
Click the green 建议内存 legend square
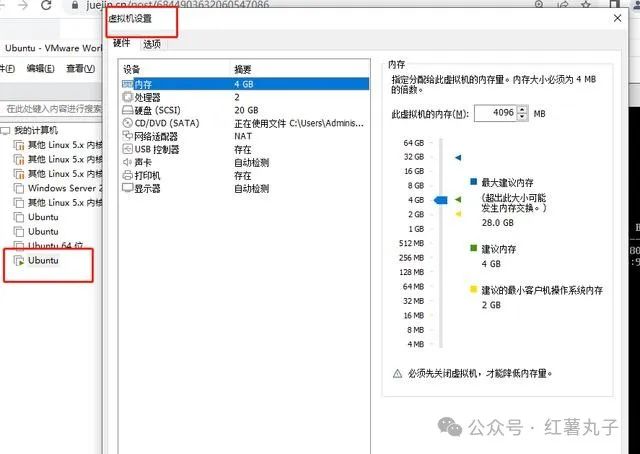pos(473,248)
